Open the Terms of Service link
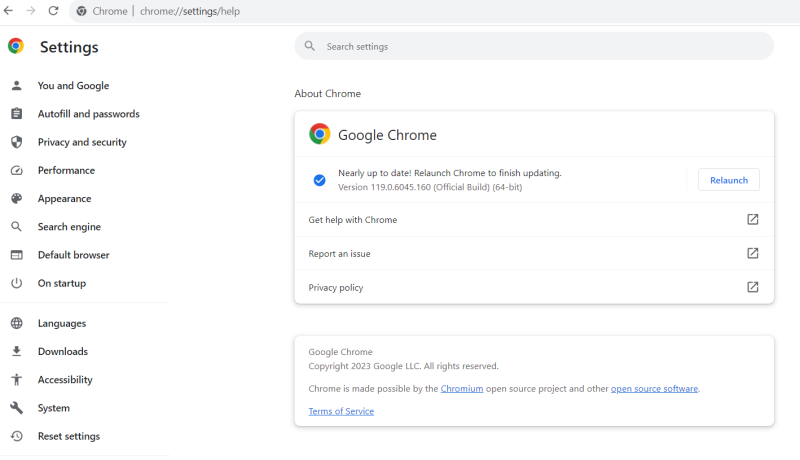This screenshot has height=460, width=800. pyautogui.click(x=341, y=411)
